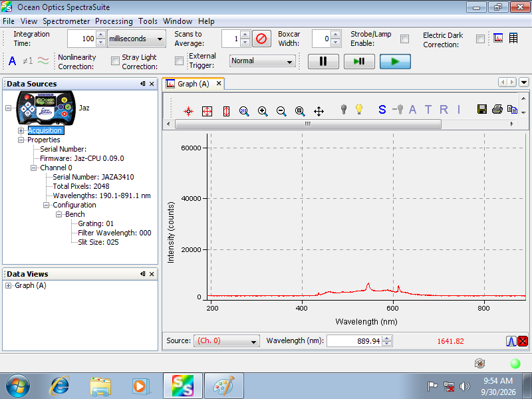Click the zoom in magnifier icon
532x399 pixels.
tap(263, 111)
